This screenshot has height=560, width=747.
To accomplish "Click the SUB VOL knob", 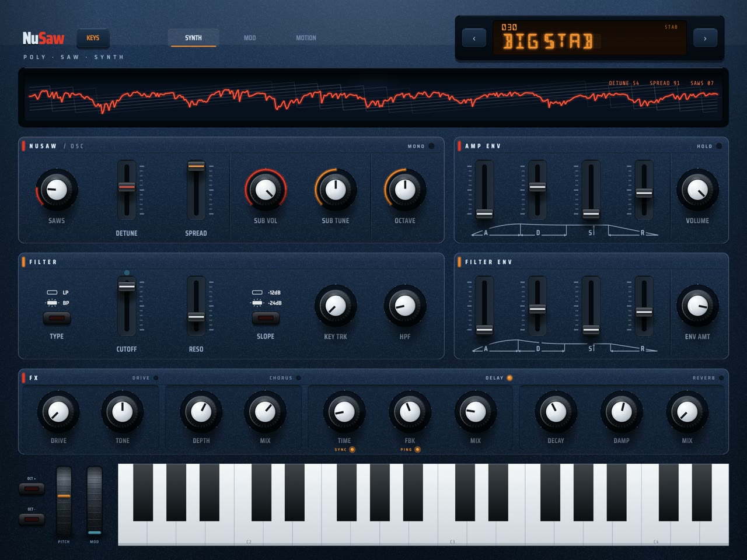I will tap(266, 190).
